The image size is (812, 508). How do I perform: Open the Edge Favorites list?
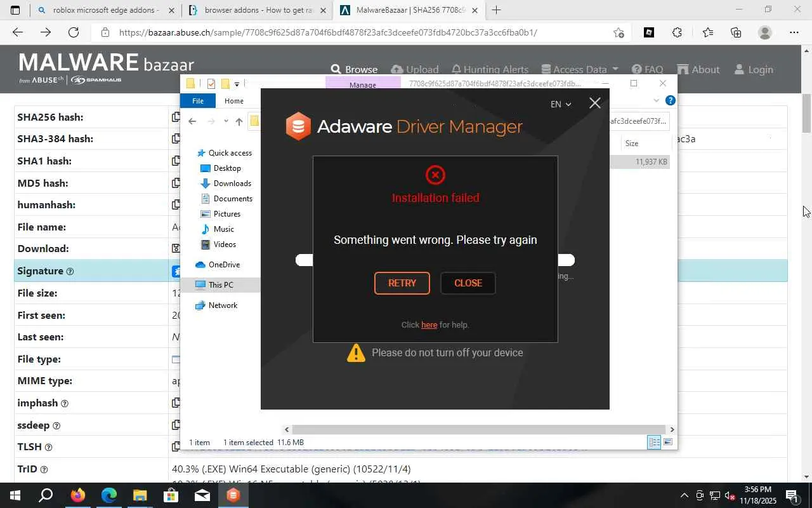tap(707, 32)
